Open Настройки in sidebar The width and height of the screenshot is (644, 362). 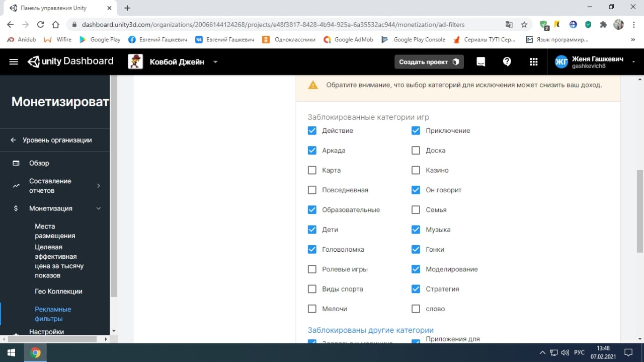46,332
